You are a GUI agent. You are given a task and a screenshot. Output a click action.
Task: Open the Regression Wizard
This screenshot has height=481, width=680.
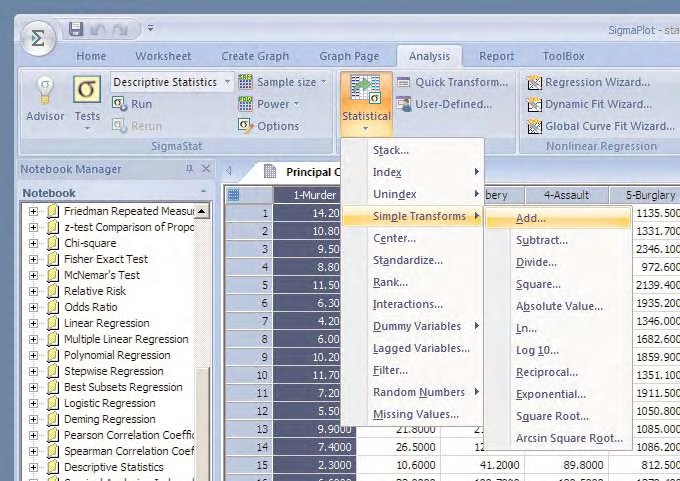[x=590, y=82]
